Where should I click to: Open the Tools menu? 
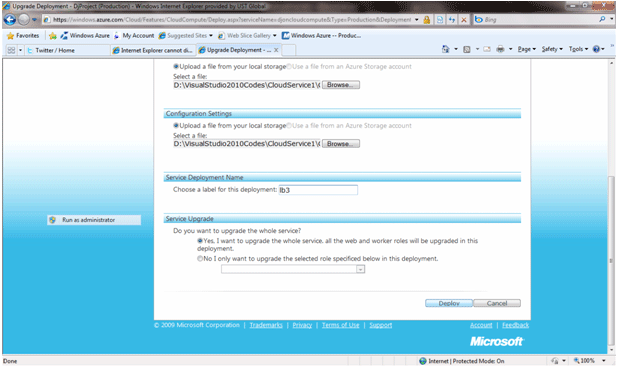point(578,49)
